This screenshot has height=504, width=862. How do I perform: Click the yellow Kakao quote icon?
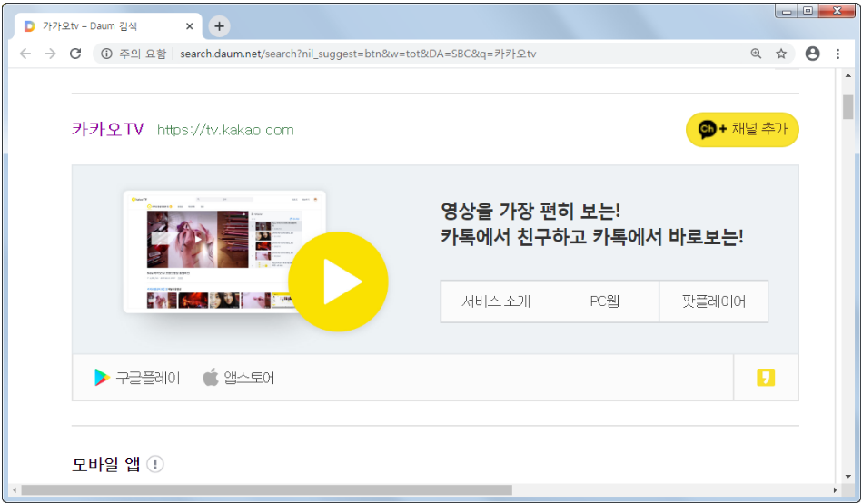click(765, 378)
